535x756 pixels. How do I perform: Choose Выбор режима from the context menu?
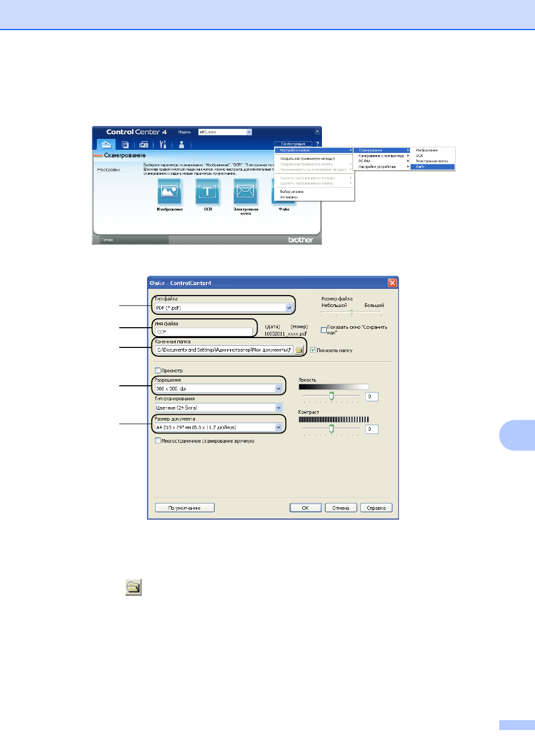click(292, 191)
